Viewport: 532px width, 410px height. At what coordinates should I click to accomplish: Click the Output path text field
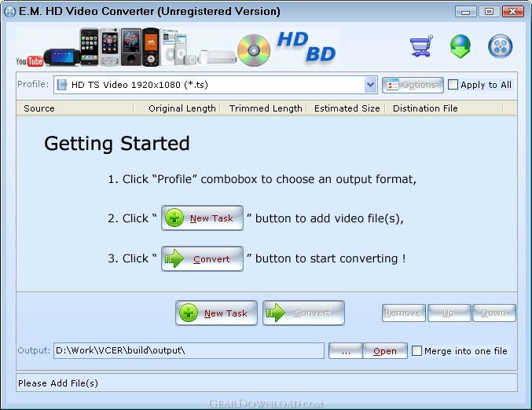189,350
